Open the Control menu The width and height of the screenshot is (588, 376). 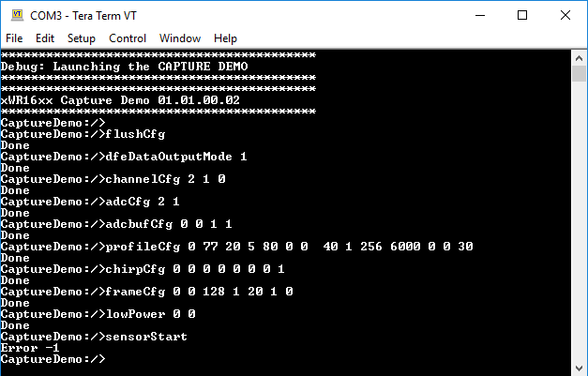coord(128,38)
